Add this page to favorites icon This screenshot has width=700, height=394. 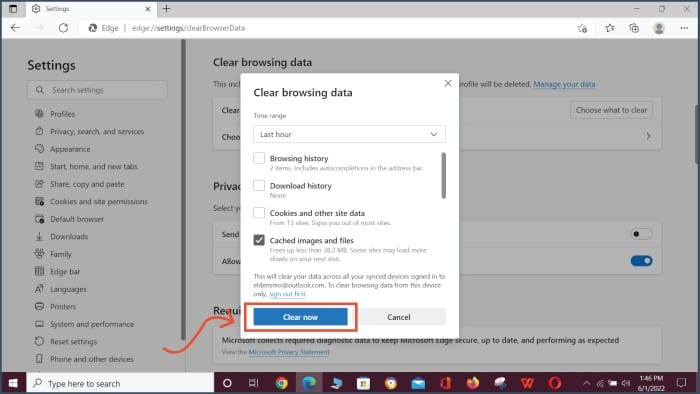pos(582,28)
